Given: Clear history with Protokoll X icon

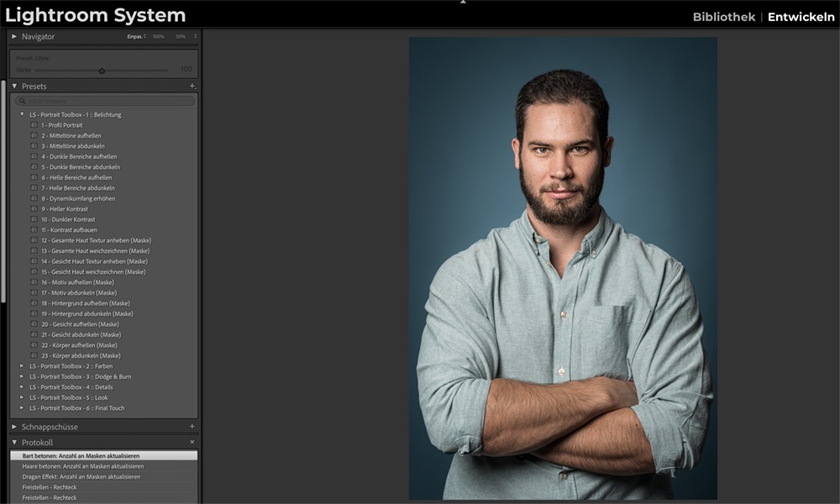Looking at the screenshot, I should click(x=192, y=442).
